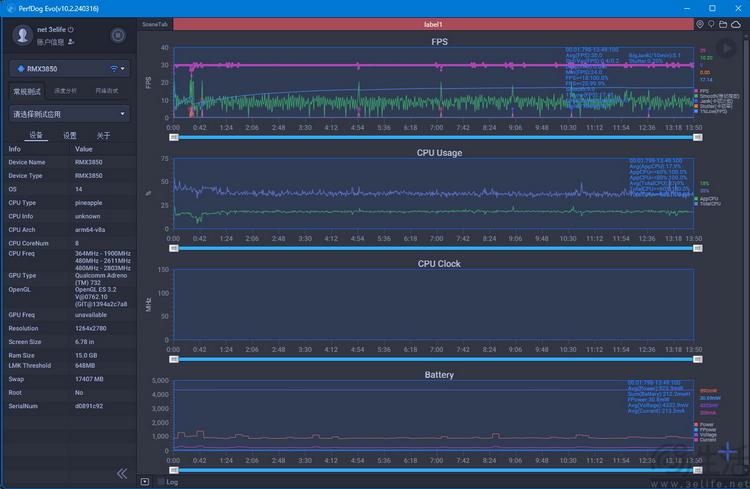Select the 关于 tab

(103, 135)
